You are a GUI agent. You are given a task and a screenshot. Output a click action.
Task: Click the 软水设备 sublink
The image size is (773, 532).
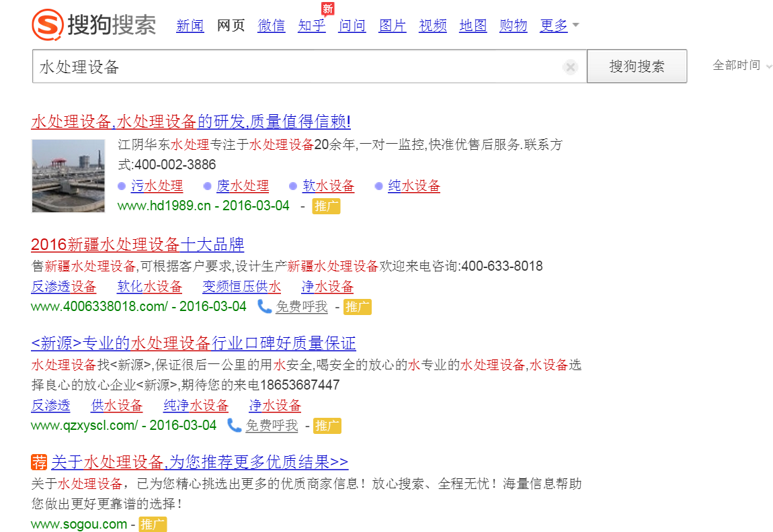pos(328,185)
